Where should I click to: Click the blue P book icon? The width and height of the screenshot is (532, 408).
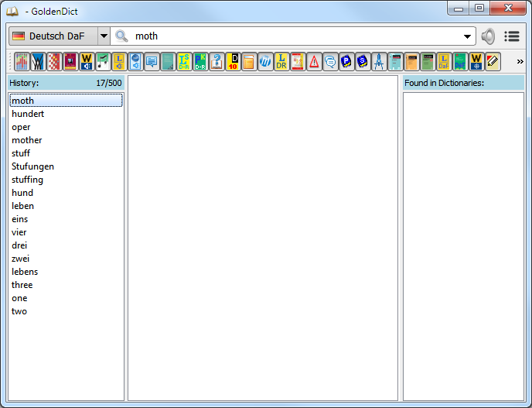point(346,61)
